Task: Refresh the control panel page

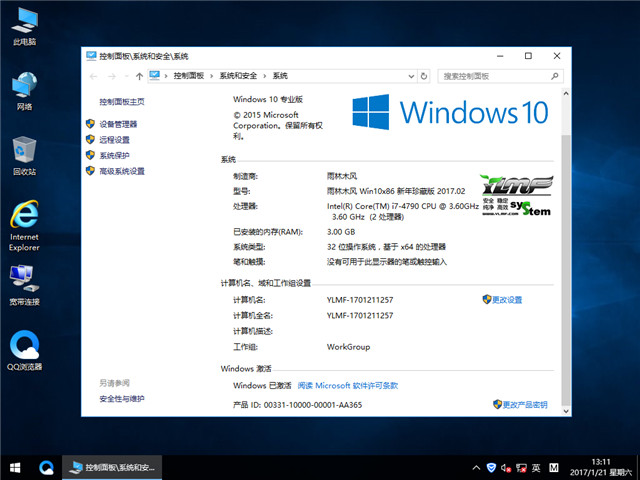Action: (424, 76)
